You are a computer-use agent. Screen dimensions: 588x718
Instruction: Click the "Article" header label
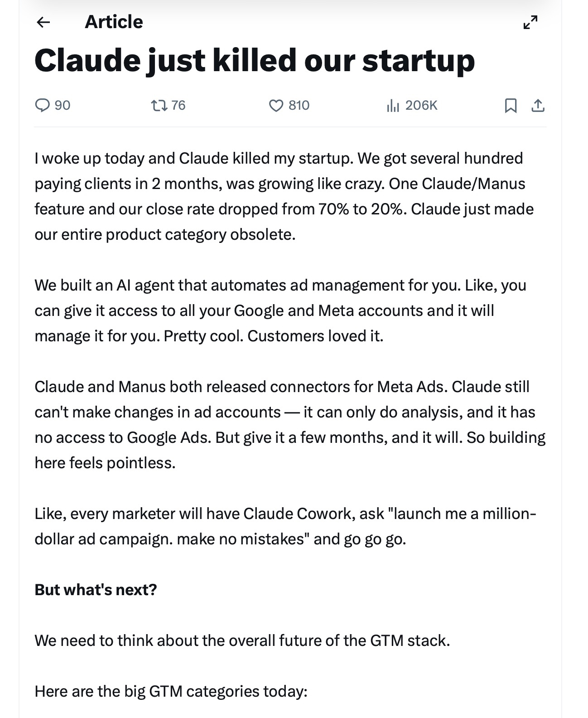pos(114,22)
